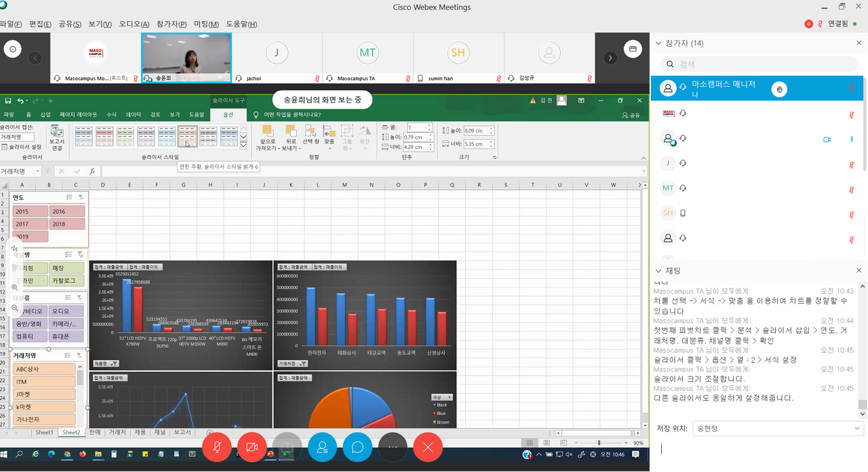Open more options three-dot button
Viewport: 868px width, 472px height.
[393, 447]
